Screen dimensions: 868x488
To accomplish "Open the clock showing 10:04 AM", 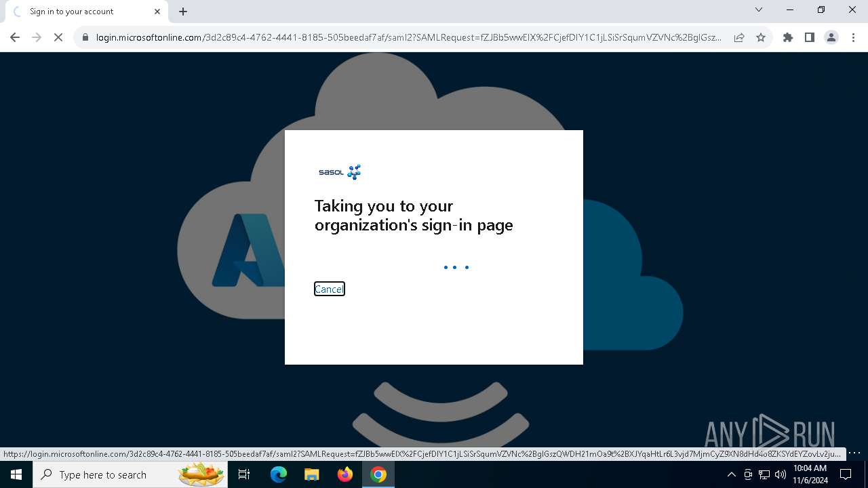I will point(810,474).
